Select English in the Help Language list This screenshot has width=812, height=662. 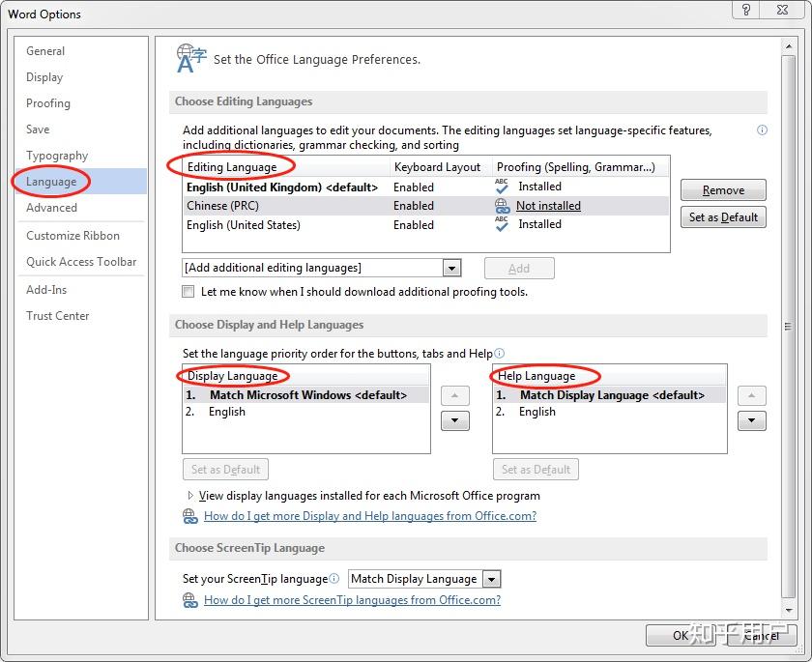click(x=610, y=412)
